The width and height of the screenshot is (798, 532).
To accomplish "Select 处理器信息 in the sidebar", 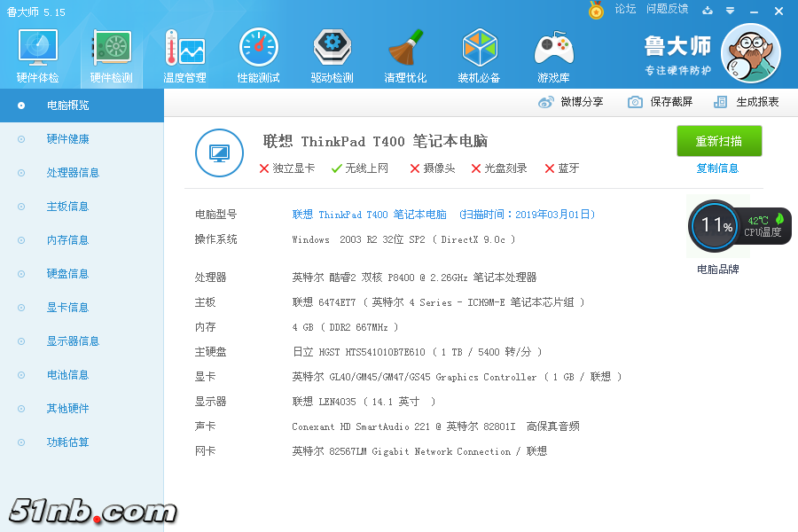I will coord(73,173).
